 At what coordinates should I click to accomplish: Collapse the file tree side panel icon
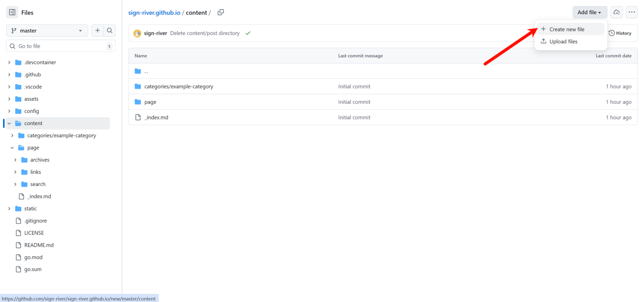[x=12, y=13]
